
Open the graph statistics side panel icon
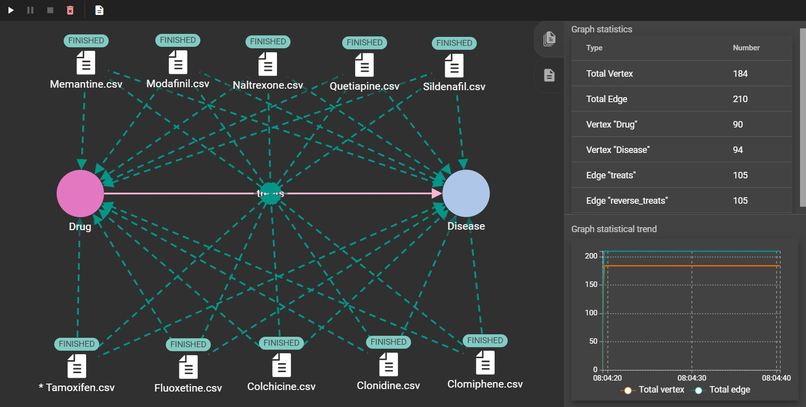point(549,39)
